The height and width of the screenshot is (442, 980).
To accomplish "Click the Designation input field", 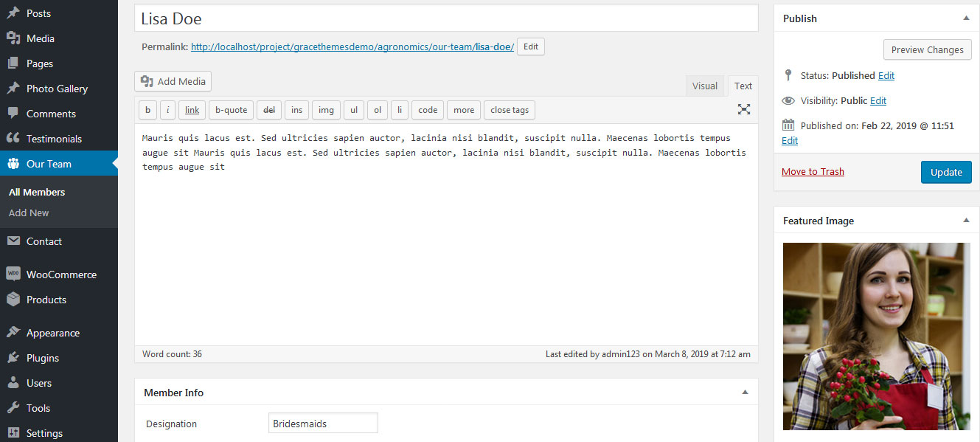I will point(323,424).
